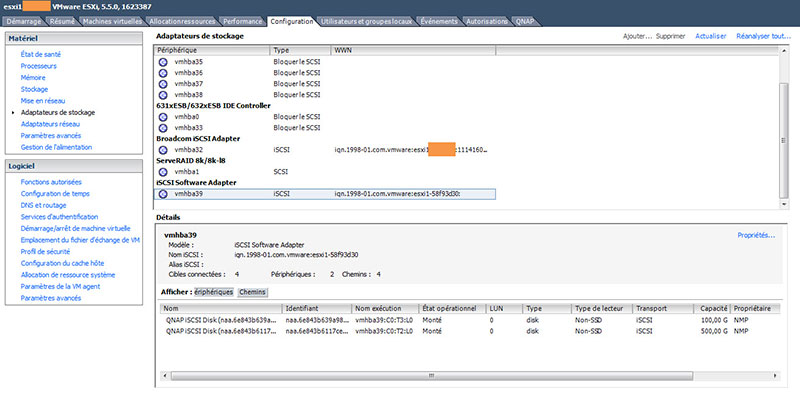Click the vmhba0 adapter icon
This screenshot has height=400, width=800.
point(163,117)
